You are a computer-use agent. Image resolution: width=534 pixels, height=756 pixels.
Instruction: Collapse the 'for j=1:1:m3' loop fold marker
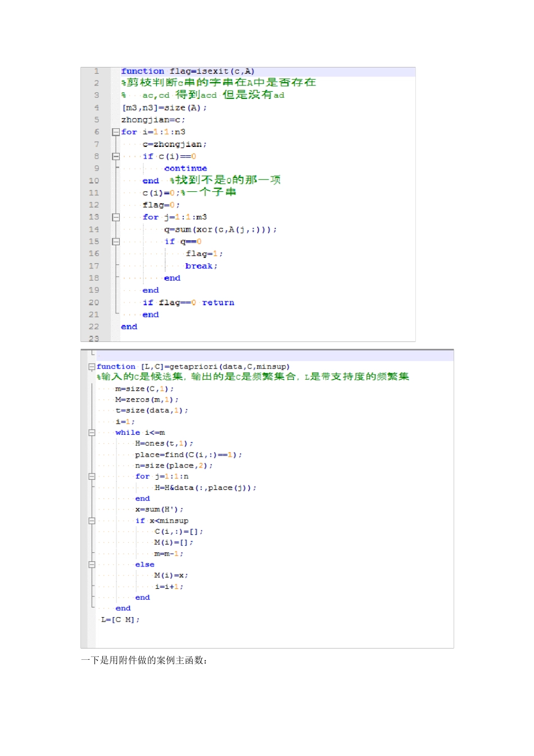[116, 217]
